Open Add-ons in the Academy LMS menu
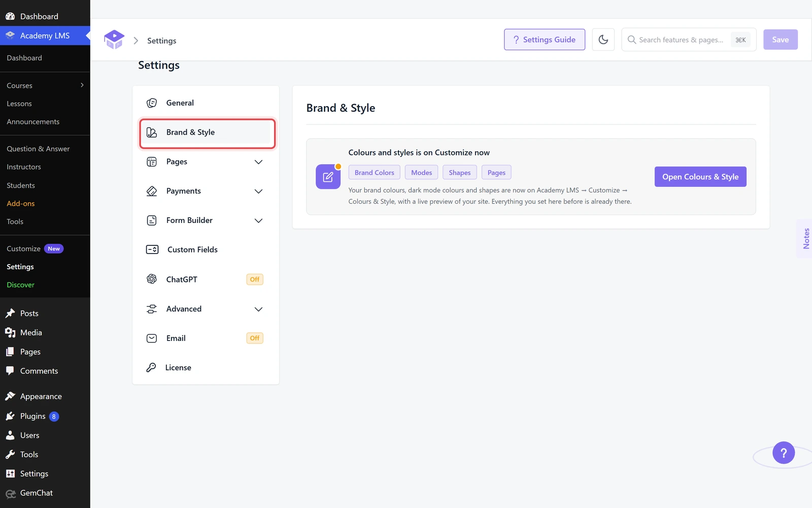 point(21,204)
